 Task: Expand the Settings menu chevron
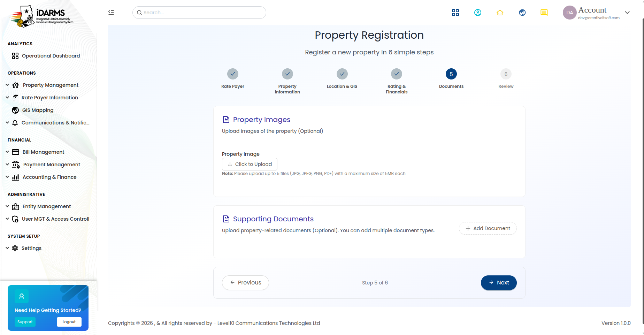coord(7,248)
